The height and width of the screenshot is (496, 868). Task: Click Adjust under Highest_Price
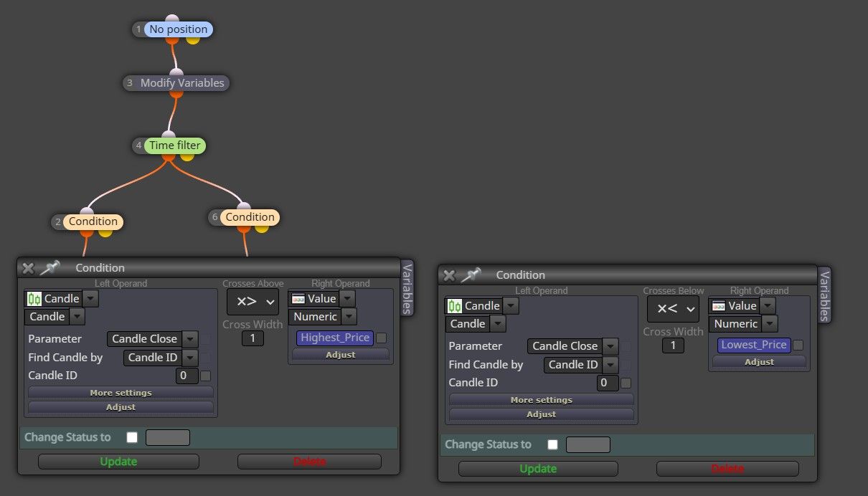click(341, 355)
